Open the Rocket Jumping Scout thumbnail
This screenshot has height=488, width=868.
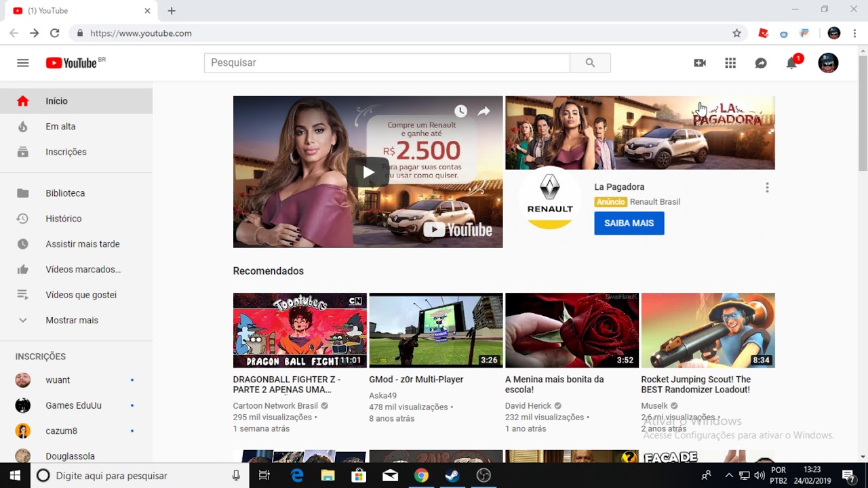708,330
